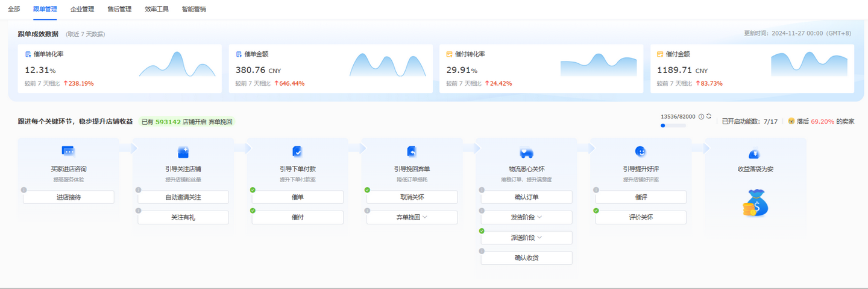Image resolution: width=868 pixels, height=289 pixels.
Task: Click the 物流悉心关怀 truck icon
Action: (526, 153)
